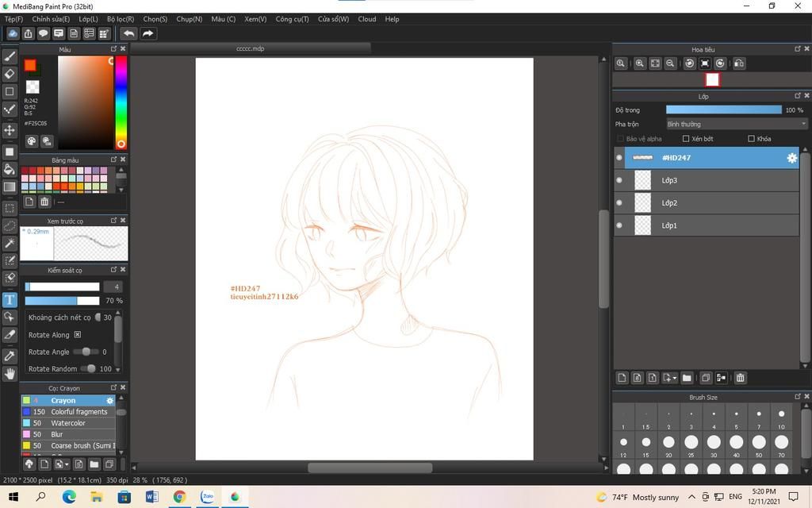
Task: Open Google Chrome from taskbar
Action: point(179,497)
